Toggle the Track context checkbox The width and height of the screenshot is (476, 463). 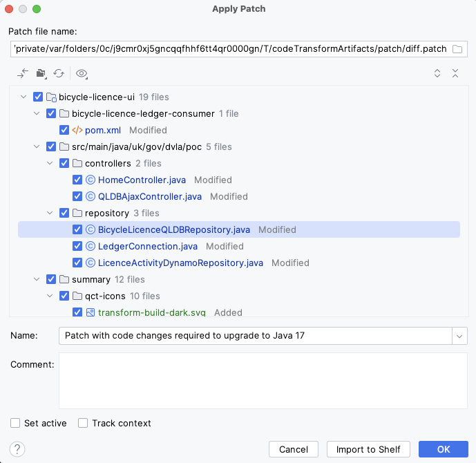(x=83, y=423)
